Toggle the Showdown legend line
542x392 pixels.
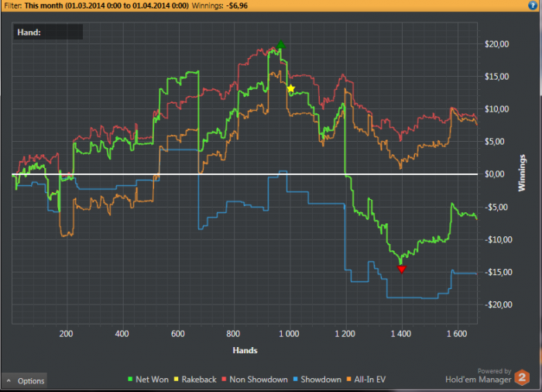317,380
